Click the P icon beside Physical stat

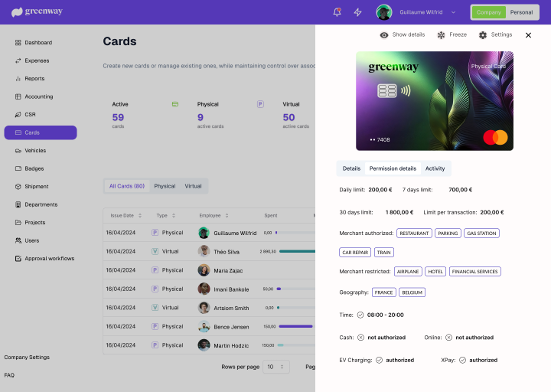260,104
